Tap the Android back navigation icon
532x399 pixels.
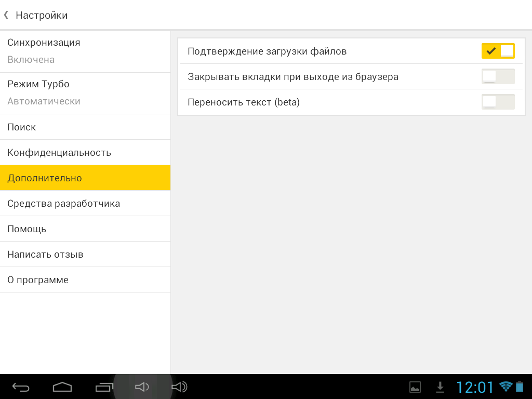[x=21, y=387]
